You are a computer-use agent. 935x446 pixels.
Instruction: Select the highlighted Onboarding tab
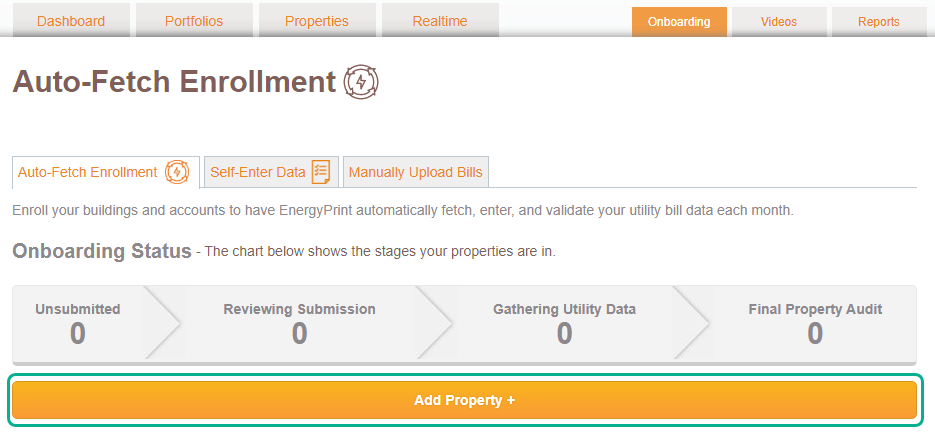pos(679,22)
